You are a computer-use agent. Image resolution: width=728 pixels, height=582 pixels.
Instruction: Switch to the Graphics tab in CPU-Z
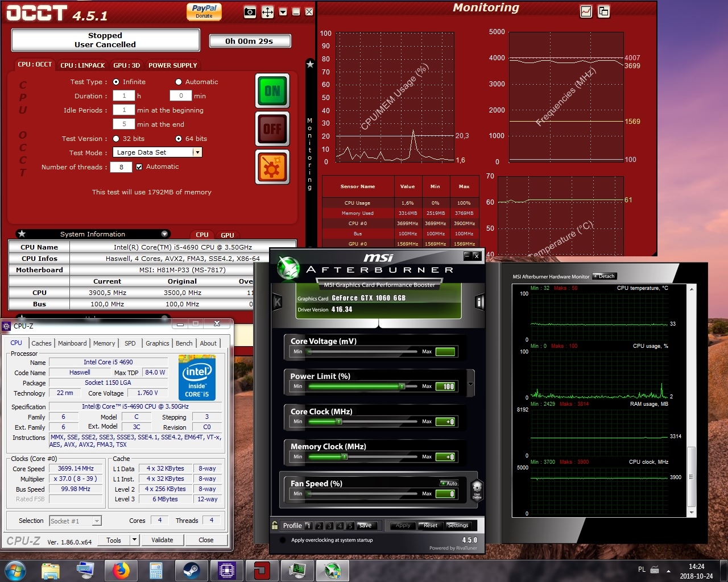tap(158, 343)
